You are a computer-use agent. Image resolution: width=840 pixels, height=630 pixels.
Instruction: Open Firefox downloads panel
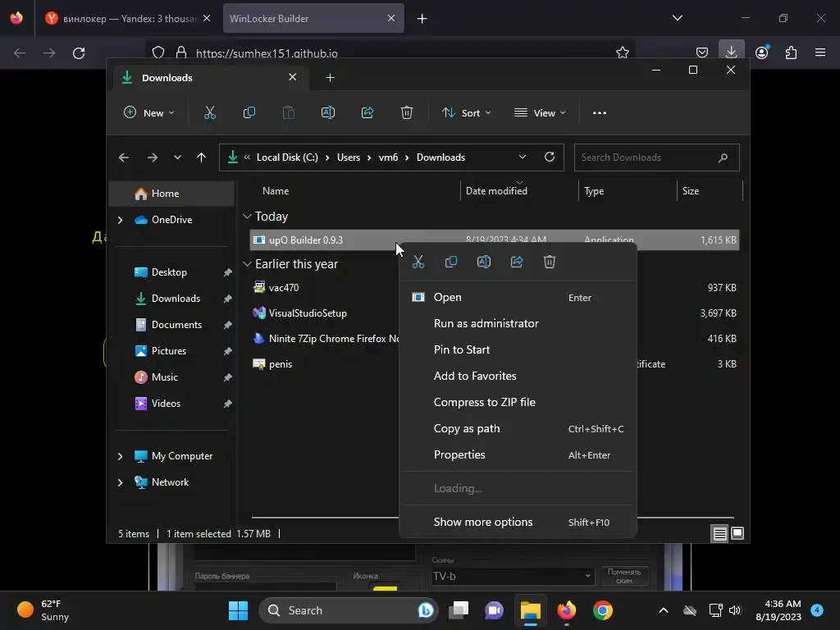pyautogui.click(x=731, y=52)
